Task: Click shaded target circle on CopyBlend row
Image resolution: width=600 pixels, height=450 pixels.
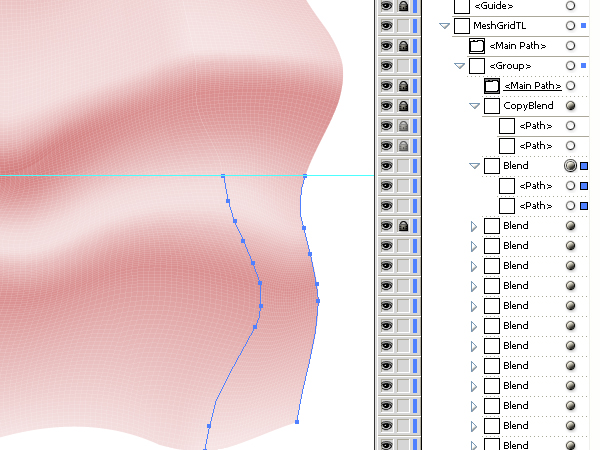Action: coord(570,106)
